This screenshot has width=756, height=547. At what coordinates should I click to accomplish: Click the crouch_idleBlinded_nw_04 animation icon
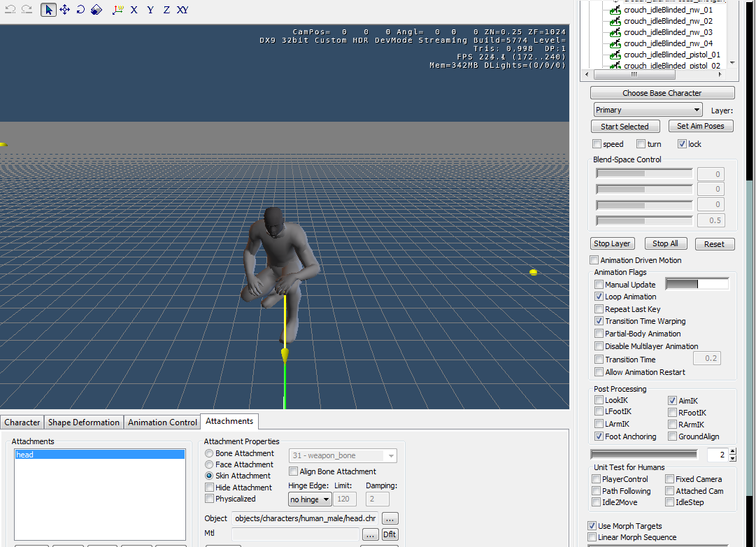click(x=615, y=43)
